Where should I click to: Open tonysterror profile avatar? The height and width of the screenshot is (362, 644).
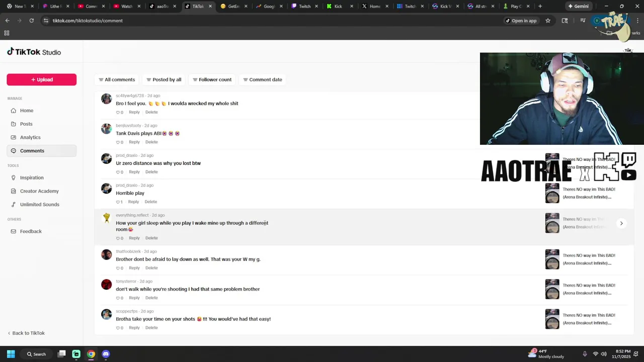(x=106, y=285)
